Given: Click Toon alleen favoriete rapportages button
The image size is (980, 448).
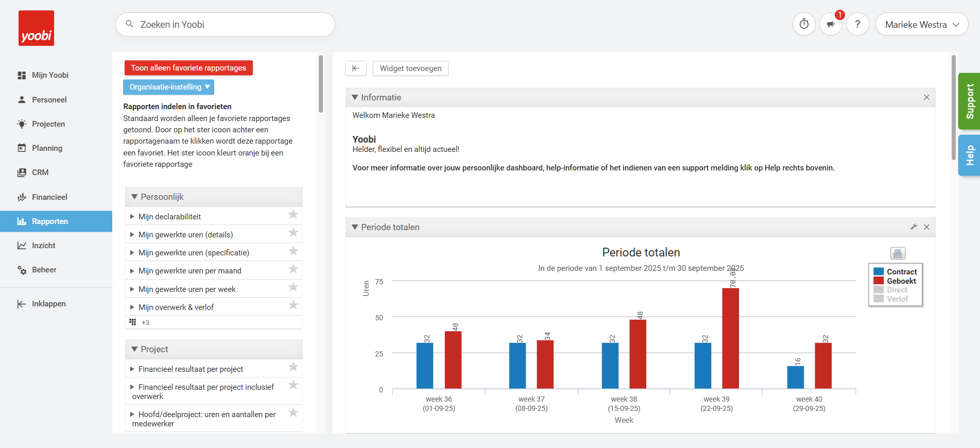Looking at the screenshot, I should 188,68.
